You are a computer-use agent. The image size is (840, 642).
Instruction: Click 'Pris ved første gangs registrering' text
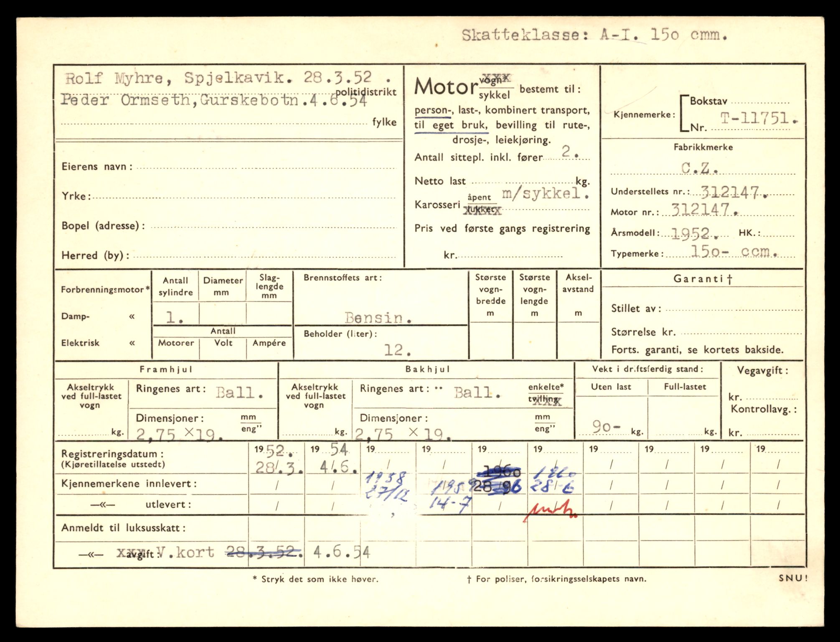click(x=502, y=229)
